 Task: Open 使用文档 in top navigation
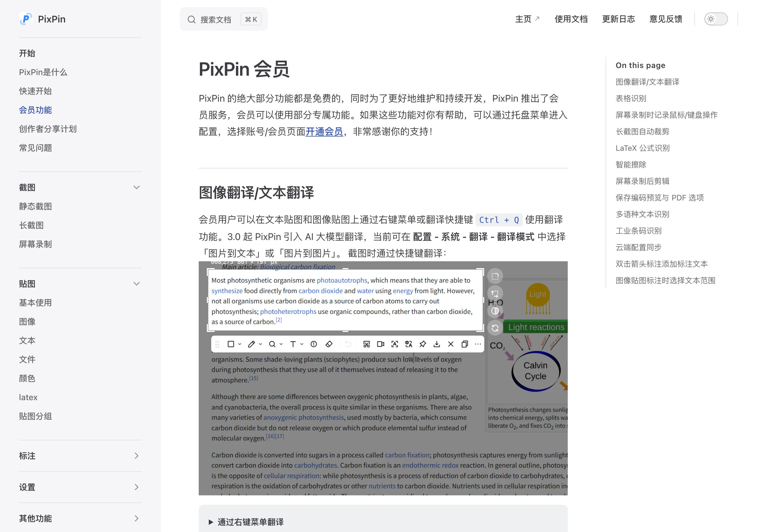pos(571,19)
